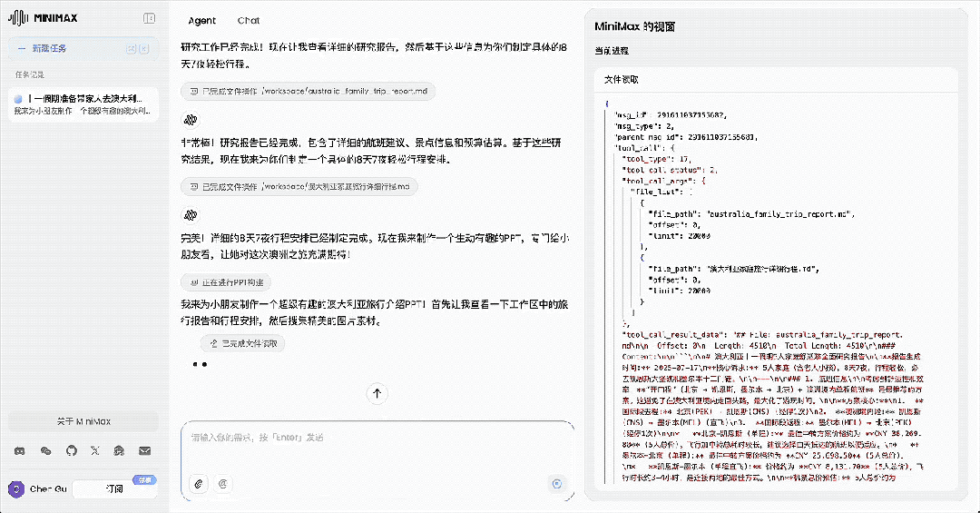Click the agent avatar icon above the 完美 message
980x513 pixels.
[x=191, y=215]
